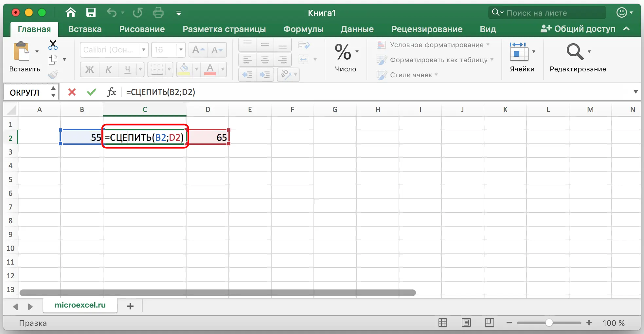Click Общий доступ share button
The height and width of the screenshot is (334, 644).
coord(578,29)
